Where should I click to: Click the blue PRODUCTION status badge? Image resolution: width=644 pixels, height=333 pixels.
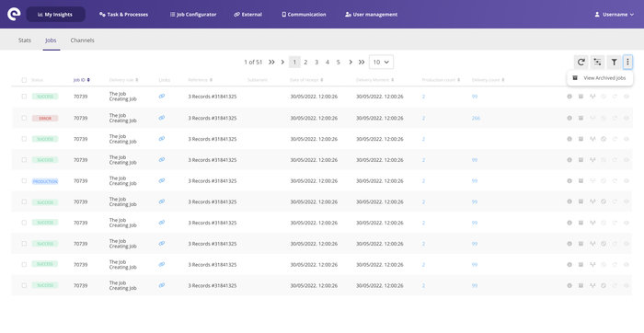(x=45, y=181)
